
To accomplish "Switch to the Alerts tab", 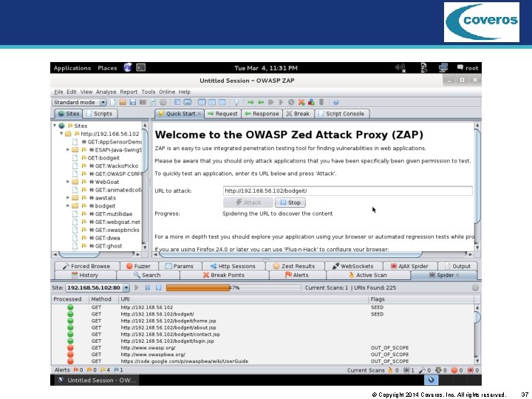I will (x=297, y=275).
